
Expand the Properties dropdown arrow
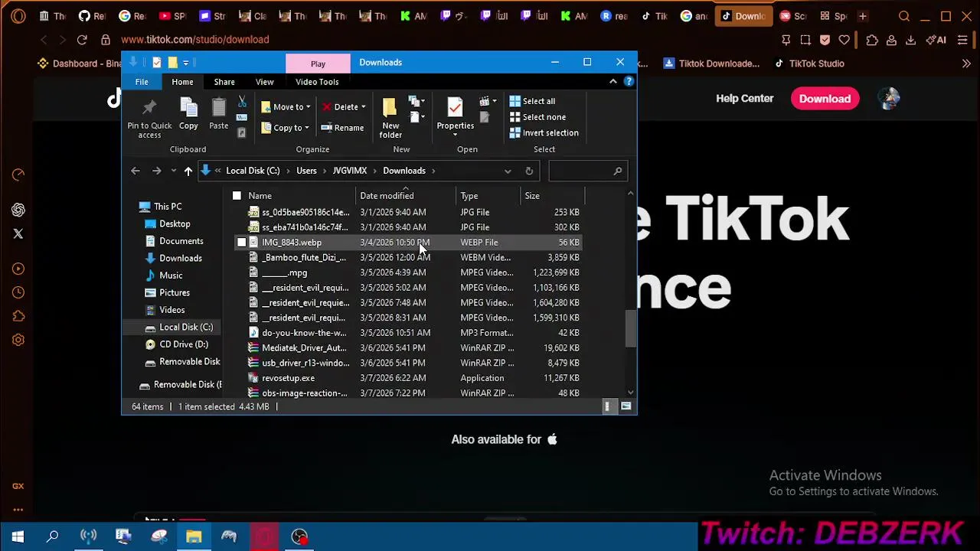click(x=455, y=135)
